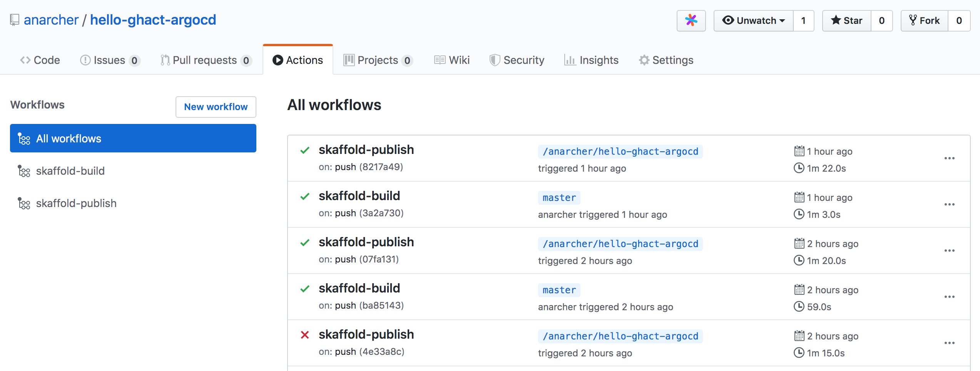Click the "anarcher triggered 1 hour ago" text
Image resolution: width=980 pixels, height=371 pixels.
(x=602, y=215)
